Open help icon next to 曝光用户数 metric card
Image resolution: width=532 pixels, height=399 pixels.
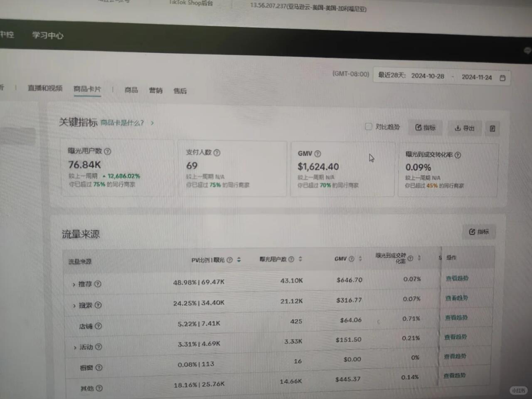coord(108,151)
